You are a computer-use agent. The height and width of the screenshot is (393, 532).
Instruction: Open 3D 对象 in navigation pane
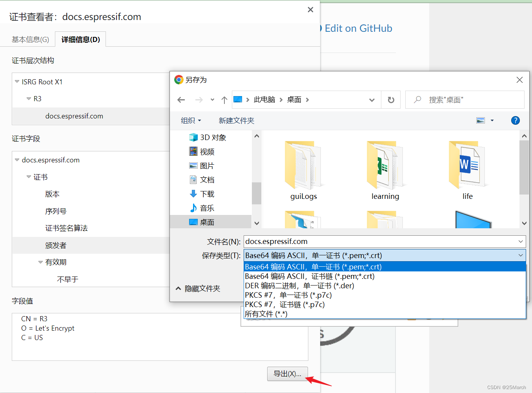coord(208,137)
